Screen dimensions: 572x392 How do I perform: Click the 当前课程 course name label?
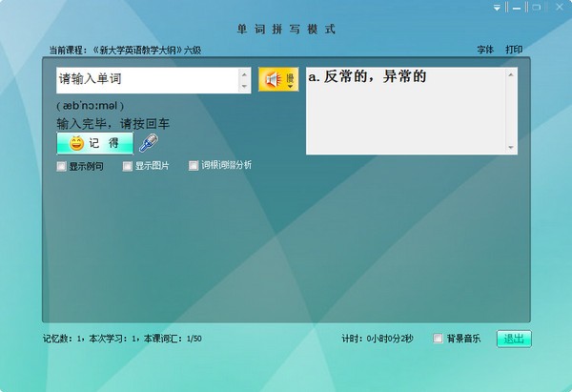125,50
